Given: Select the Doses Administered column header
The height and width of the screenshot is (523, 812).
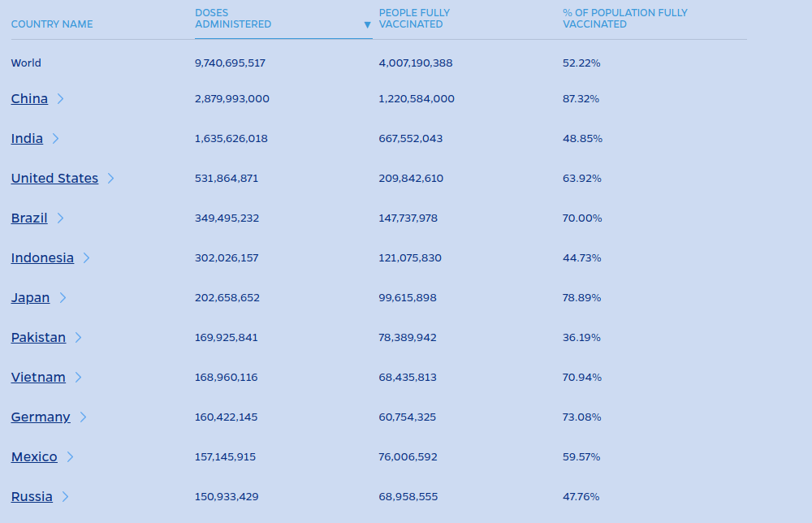Looking at the screenshot, I should point(233,19).
